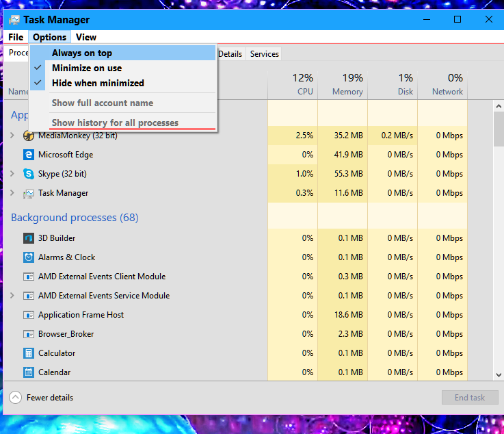
Task: Click the vertical scrollbar thumb
Action: pyautogui.click(x=499, y=129)
